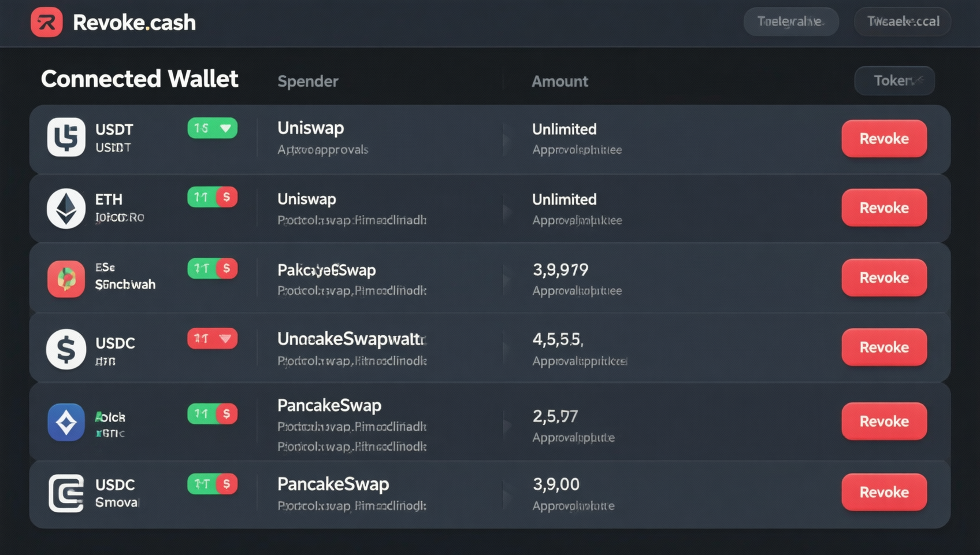Sort by the Amount column header

pyautogui.click(x=560, y=82)
